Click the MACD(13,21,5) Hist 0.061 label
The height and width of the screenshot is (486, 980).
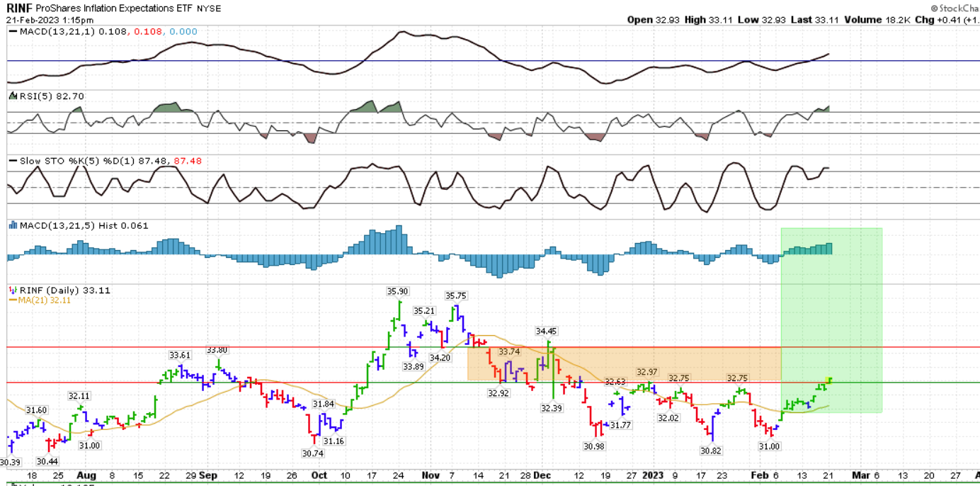coord(84,225)
